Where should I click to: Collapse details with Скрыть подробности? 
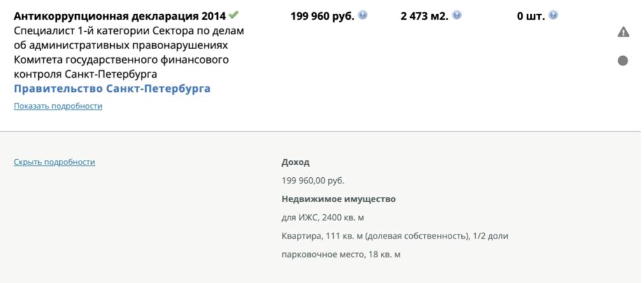pos(54,163)
